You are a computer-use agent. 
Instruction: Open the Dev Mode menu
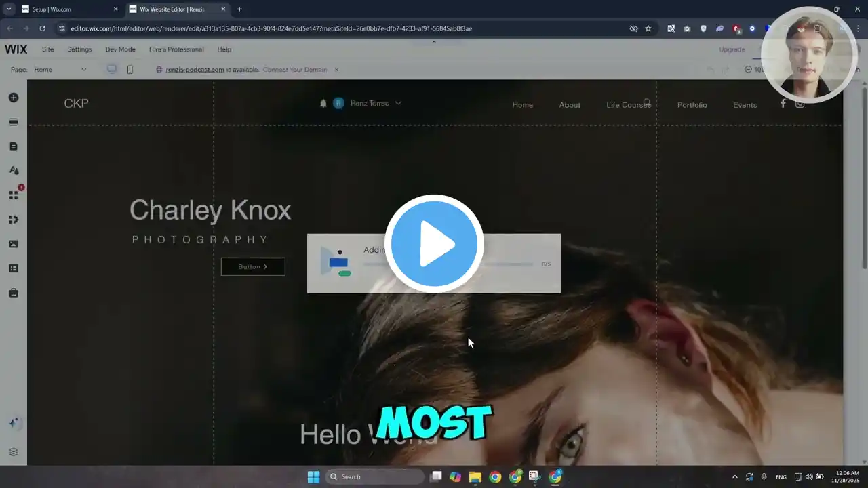point(121,49)
